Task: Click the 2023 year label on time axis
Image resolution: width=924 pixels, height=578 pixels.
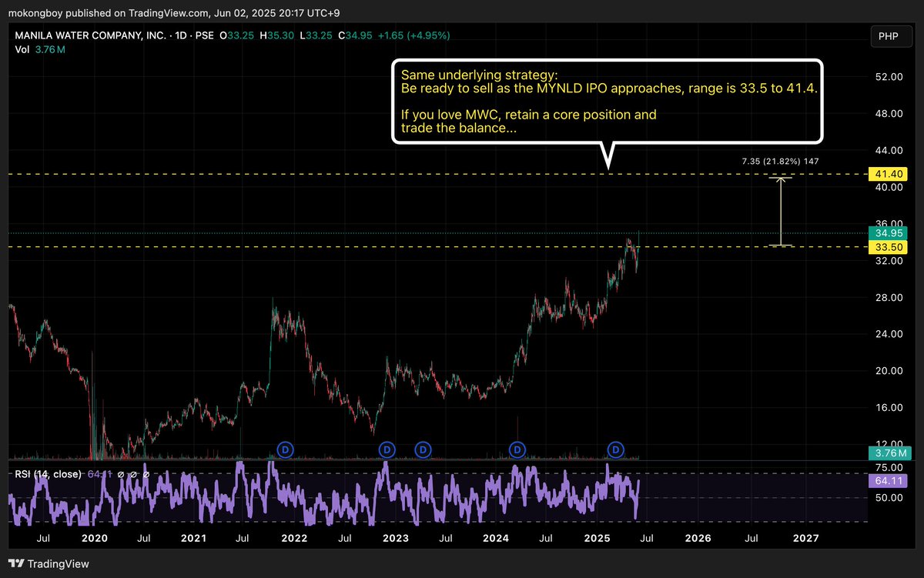Action: (x=396, y=539)
